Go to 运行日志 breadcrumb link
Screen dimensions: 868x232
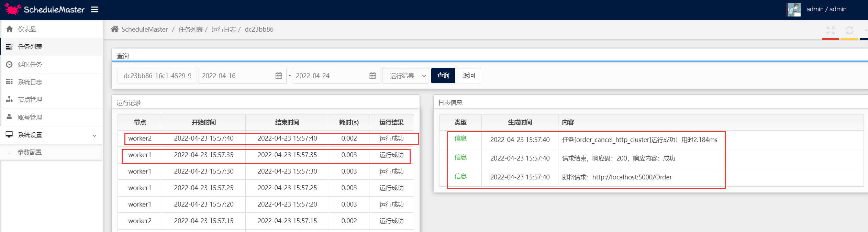224,30
